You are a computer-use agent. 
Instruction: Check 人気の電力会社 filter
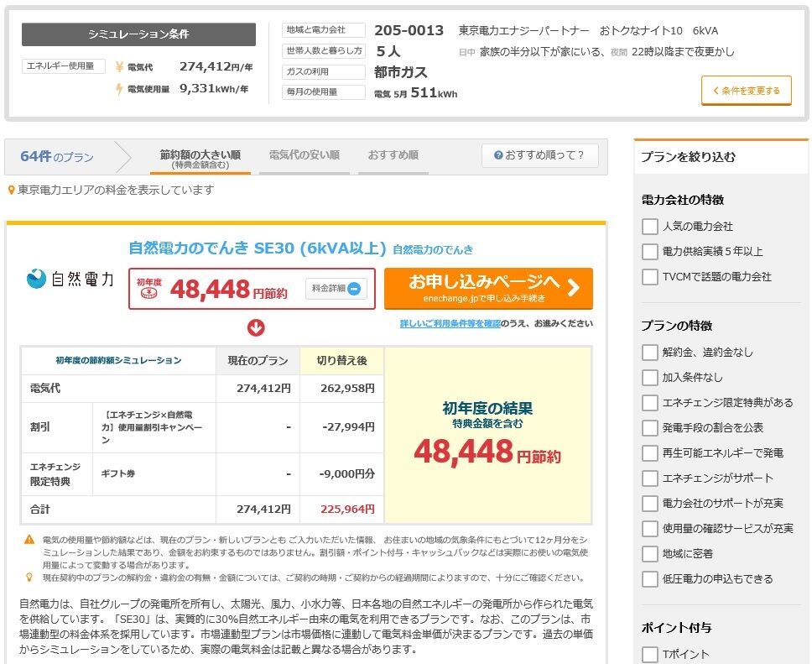click(650, 227)
